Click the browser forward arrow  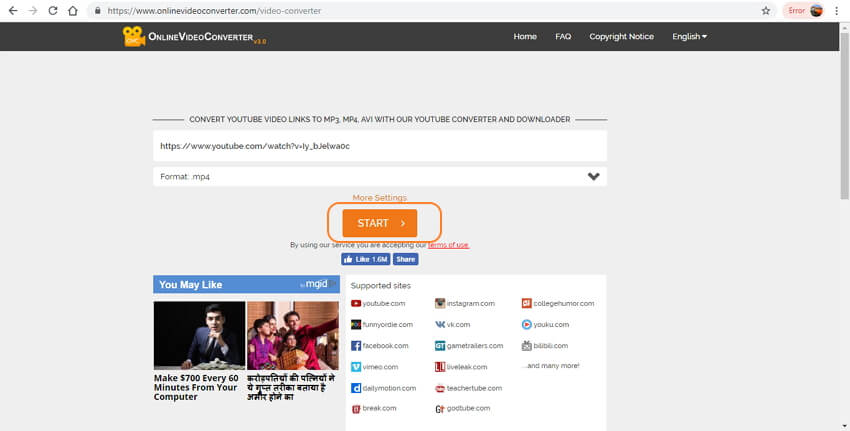tap(33, 10)
